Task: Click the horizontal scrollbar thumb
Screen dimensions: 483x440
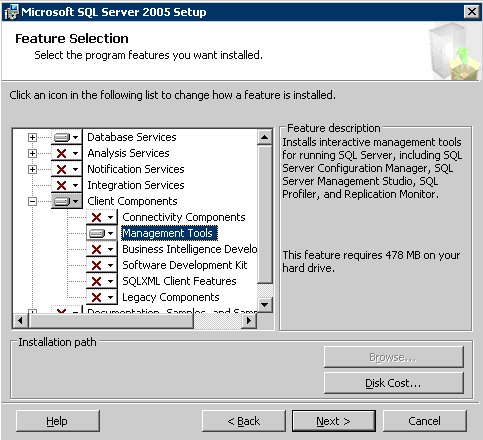Action: coord(112,321)
